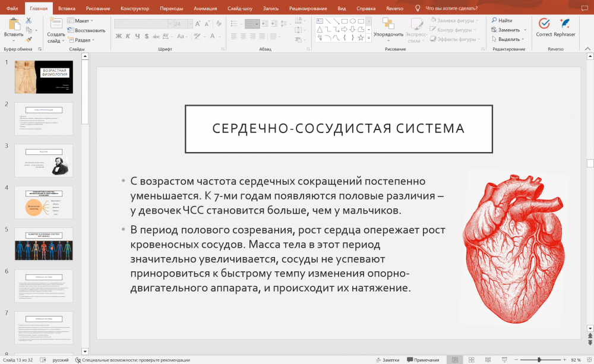Click the Cut scissors icon
This screenshot has width=594, height=364.
pos(28,21)
